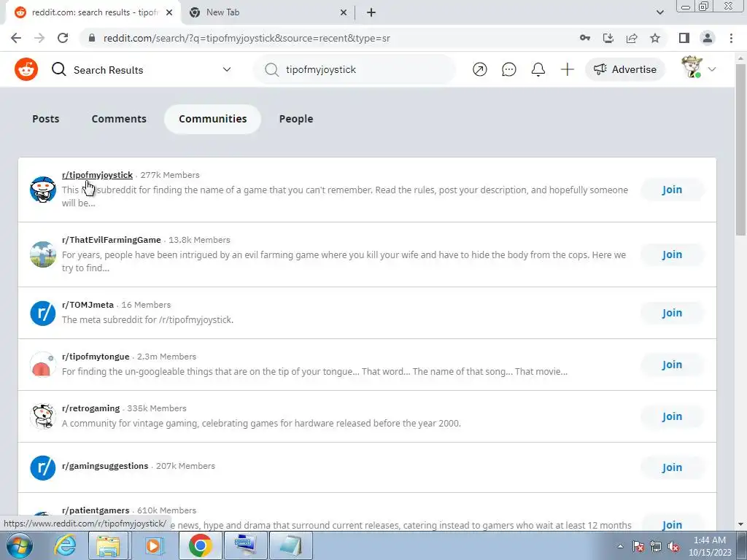Open the user avatar profile menu
Viewport: 747px width, 560px height.
pos(698,68)
